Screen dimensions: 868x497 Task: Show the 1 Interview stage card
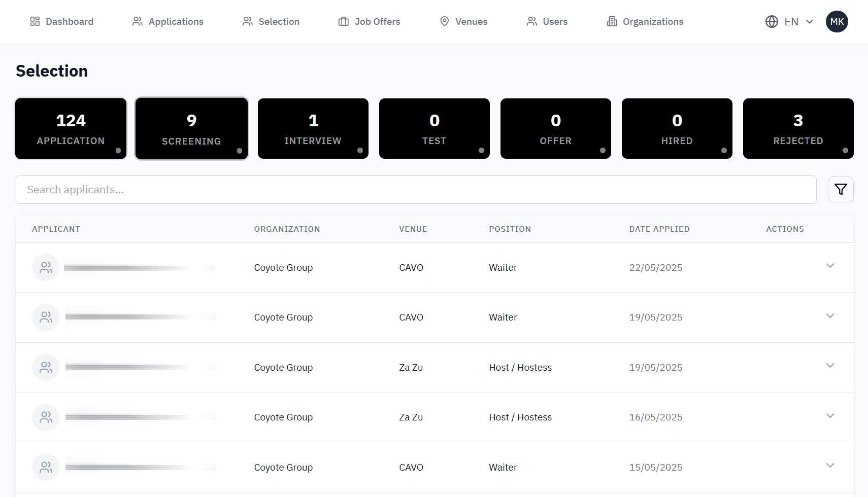pyautogui.click(x=313, y=128)
